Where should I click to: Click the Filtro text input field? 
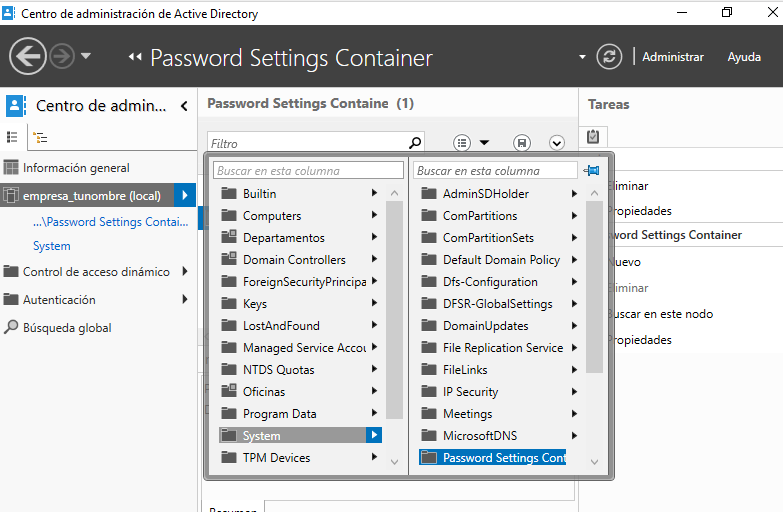[x=307, y=144]
